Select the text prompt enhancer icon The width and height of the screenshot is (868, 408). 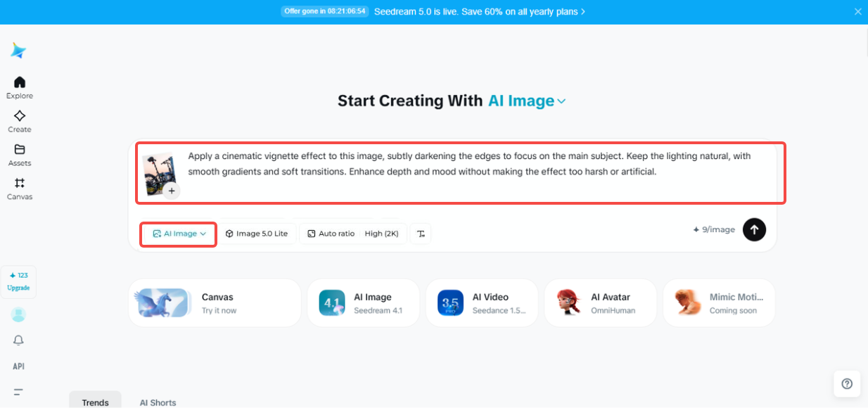click(x=421, y=233)
